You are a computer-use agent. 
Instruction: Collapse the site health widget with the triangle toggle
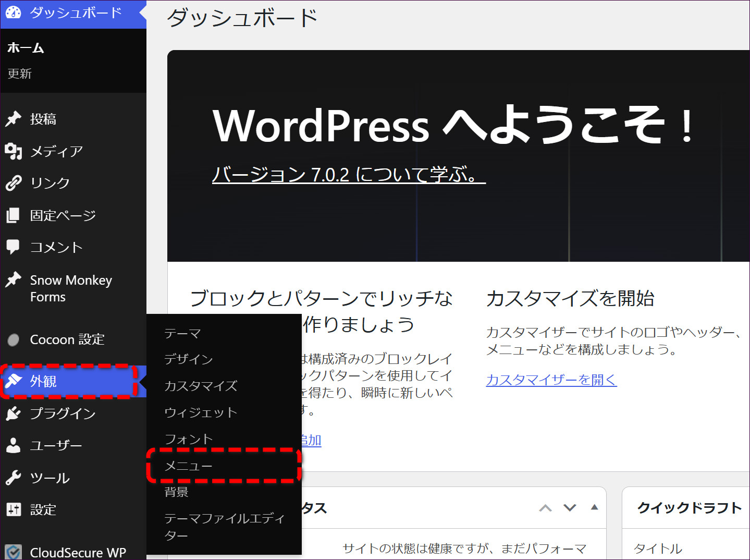click(x=594, y=507)
